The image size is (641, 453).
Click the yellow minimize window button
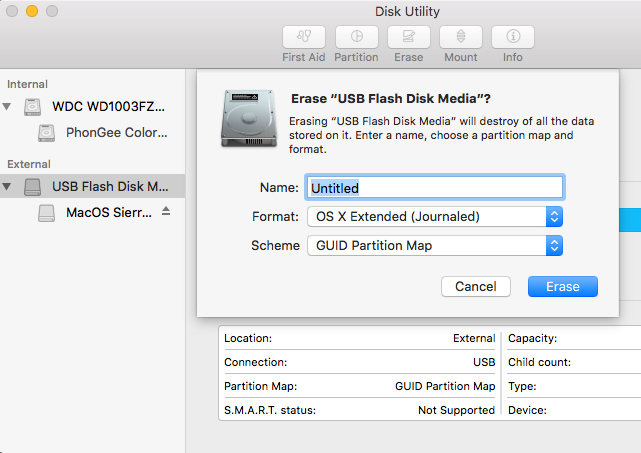[x=32, y=11]
